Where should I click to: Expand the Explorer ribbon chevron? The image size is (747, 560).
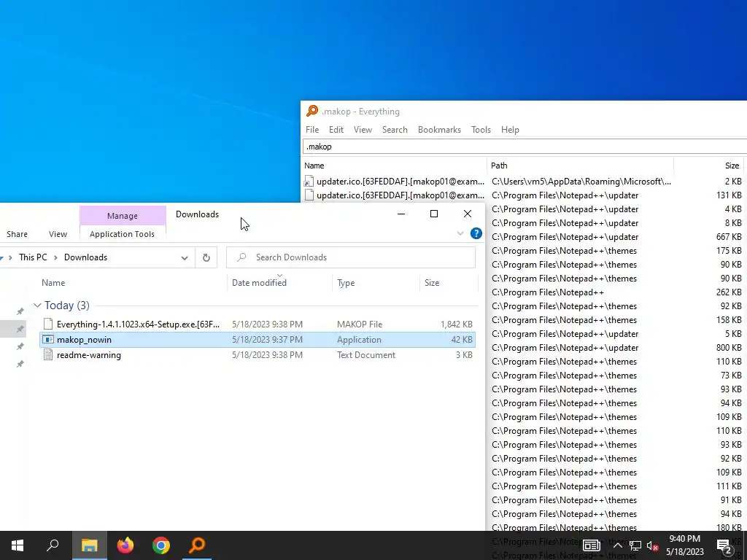tap(460, 233)
